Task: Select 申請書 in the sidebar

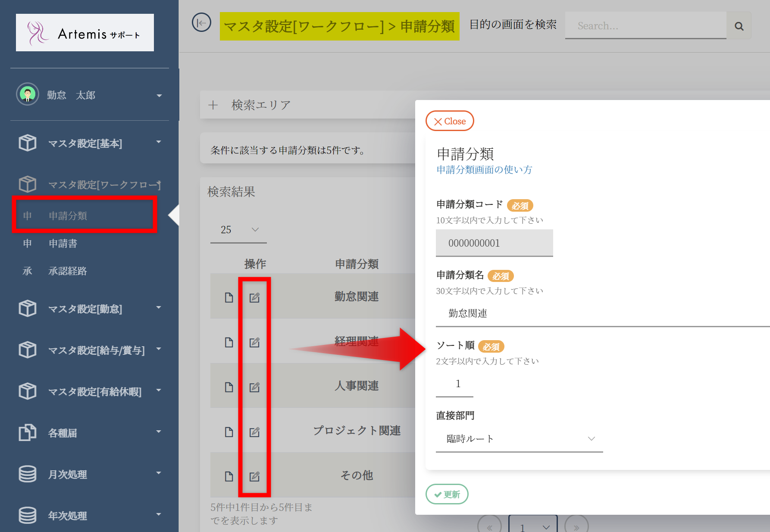Action: 63,244
